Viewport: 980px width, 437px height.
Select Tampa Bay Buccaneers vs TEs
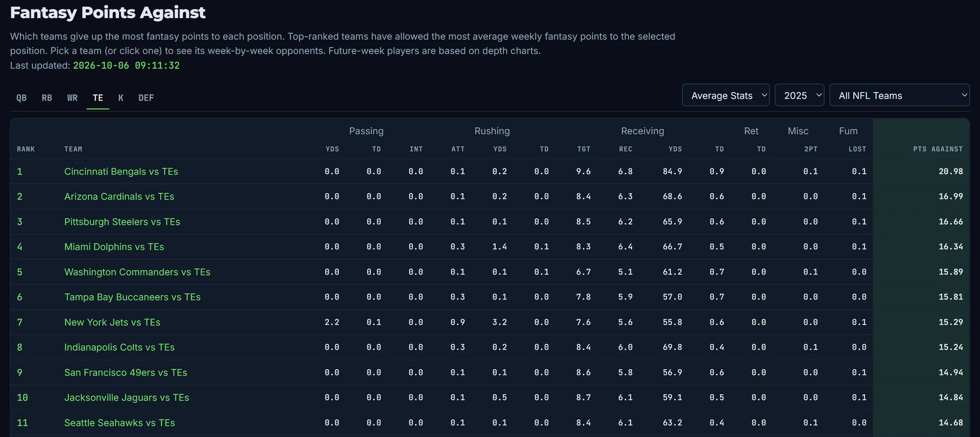[x=132, y=297]
